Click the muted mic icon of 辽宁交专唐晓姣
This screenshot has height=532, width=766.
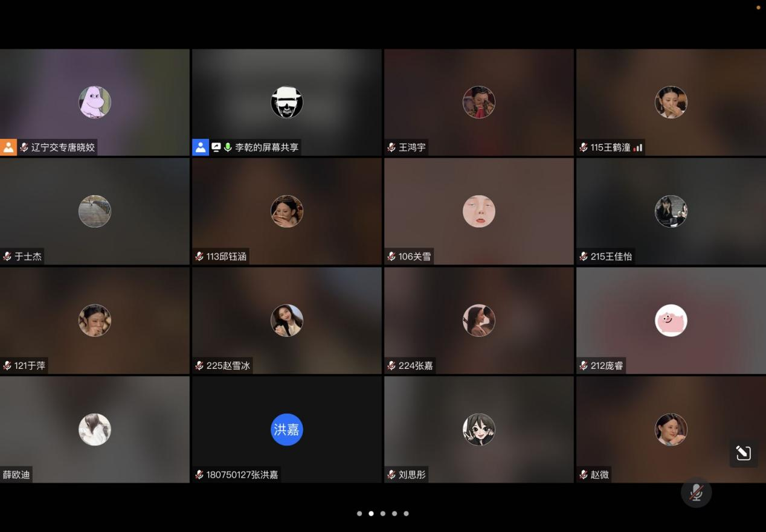point(24,147)
